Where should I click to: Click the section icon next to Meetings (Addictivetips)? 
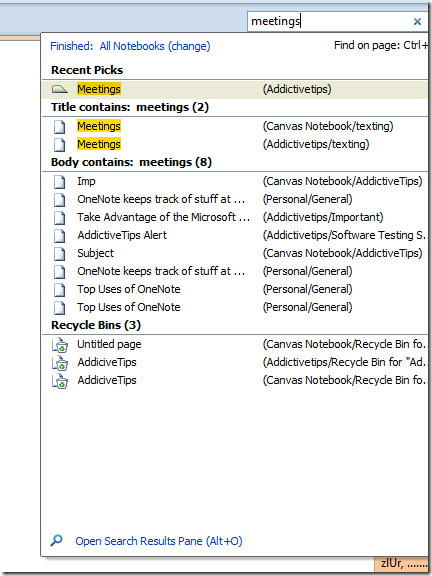tap(60, 89)
